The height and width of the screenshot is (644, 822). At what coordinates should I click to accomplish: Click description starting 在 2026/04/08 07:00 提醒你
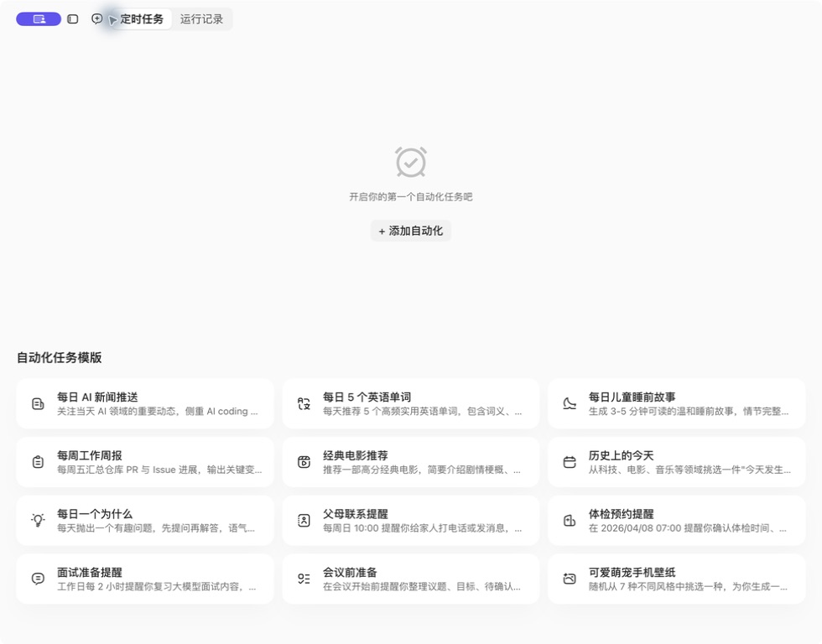coord(687,528)
